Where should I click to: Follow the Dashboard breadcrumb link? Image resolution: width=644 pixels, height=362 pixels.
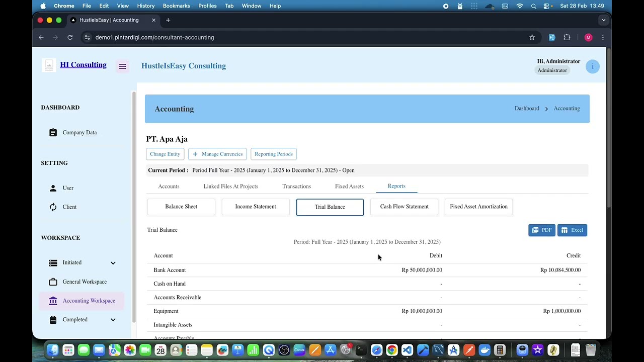pyautogui.click(x=527, y=109)
